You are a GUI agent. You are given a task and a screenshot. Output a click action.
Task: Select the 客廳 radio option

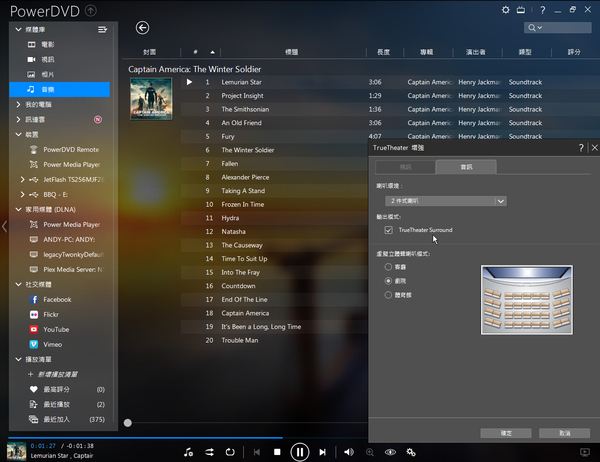[388, 267]
